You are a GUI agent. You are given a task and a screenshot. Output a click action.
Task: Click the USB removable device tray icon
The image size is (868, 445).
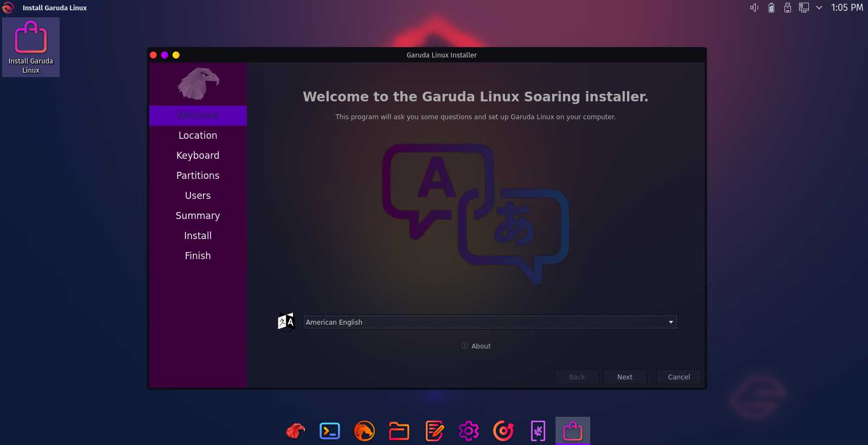click(x=787, y=8)
